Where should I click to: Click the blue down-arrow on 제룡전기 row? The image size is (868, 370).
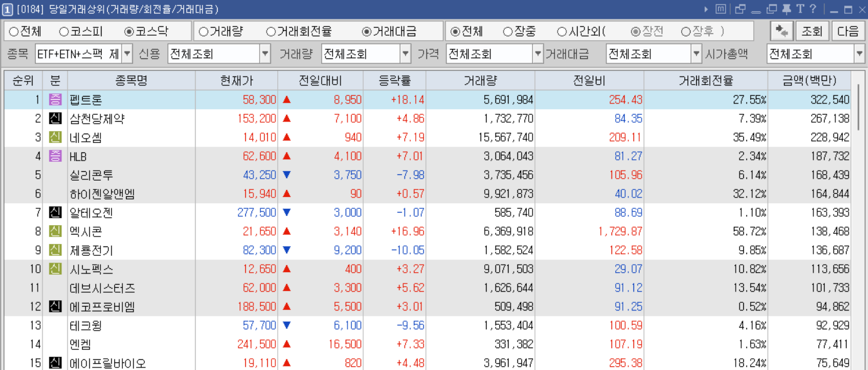point(287,250)
